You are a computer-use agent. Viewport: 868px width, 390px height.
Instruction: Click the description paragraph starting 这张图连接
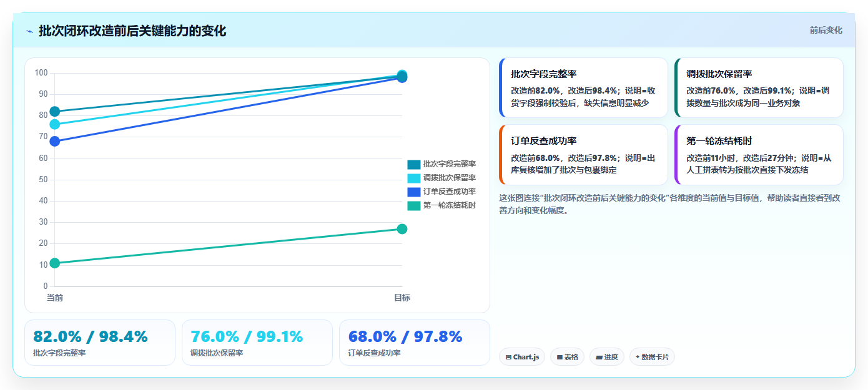[x=669, y=204]
